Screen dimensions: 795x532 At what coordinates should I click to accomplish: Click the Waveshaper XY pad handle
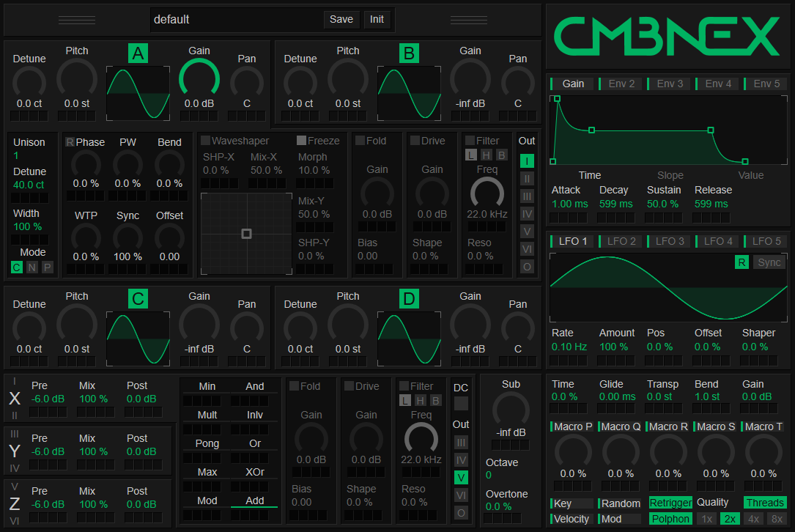(246, 234)
